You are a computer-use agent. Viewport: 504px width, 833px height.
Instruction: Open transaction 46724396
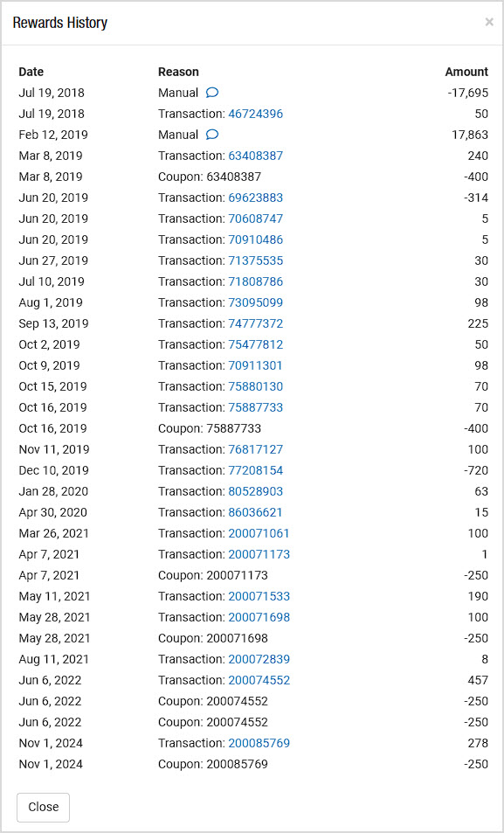[x=255, y=114]
